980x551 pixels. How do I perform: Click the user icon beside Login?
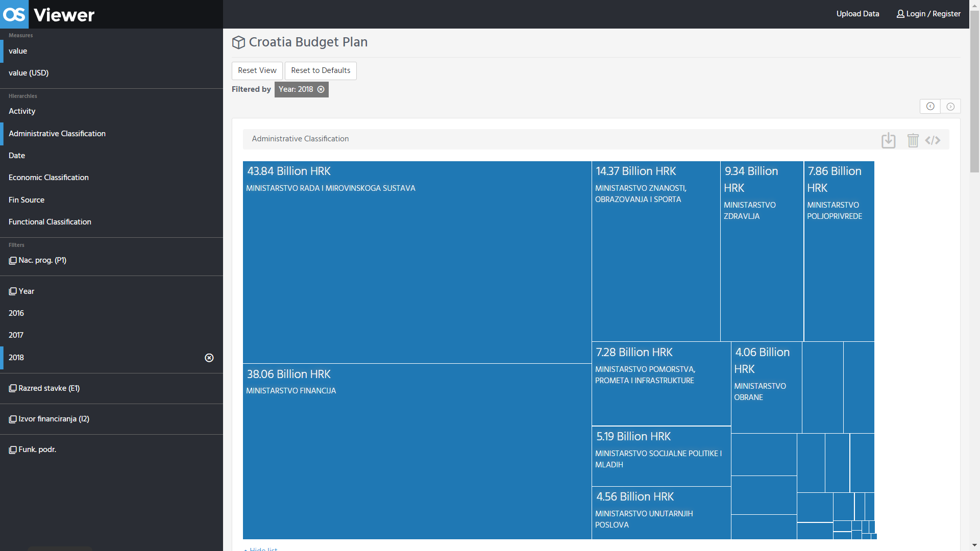(x=900, y=14)
